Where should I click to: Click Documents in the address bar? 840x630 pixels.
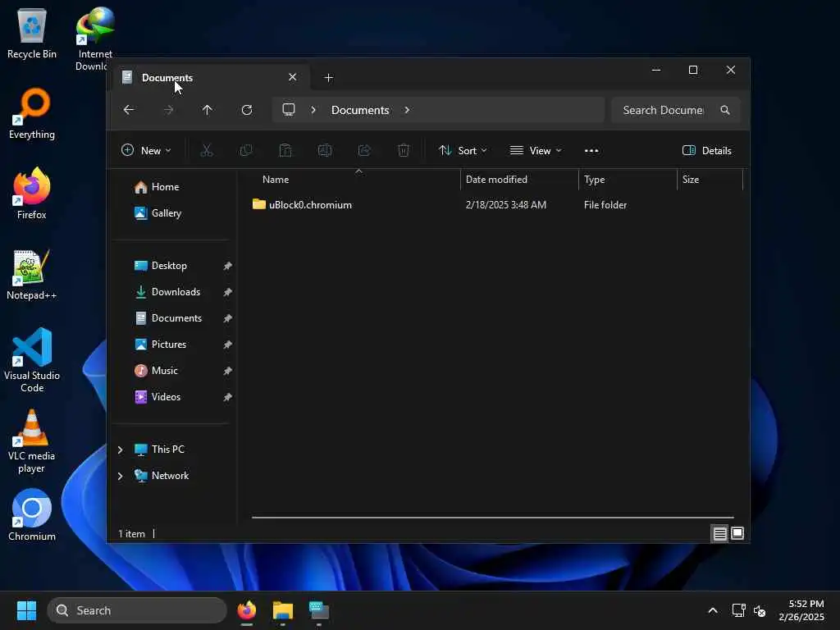(x=360, y=110)
